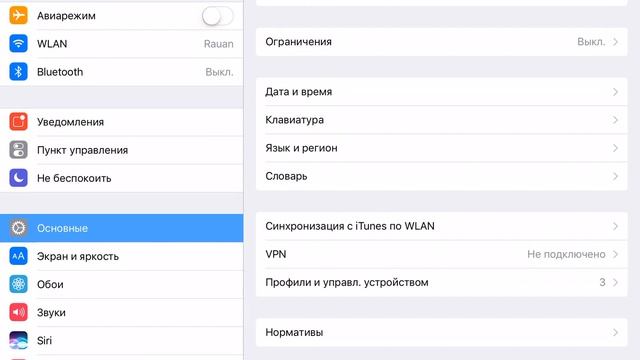640x360 pixels.
Task: Open Дата и время settings
Action: [442, 92]
